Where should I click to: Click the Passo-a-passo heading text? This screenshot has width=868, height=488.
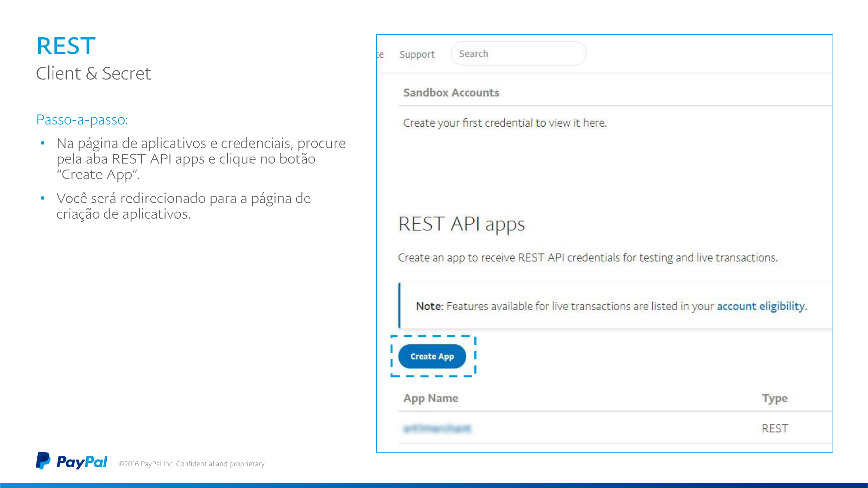[x=82, y=120]
